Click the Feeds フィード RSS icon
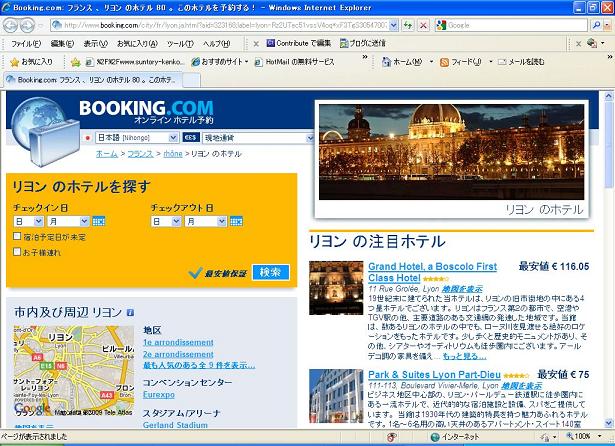Viewport: 615px width, 446px height. click(x=461, y=62)
